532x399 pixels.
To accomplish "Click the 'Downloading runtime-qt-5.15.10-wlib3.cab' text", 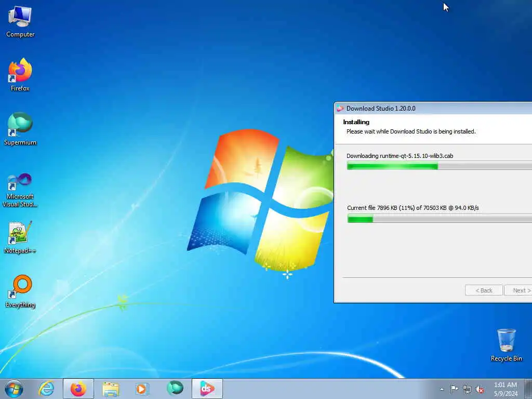I will [400, 156].
